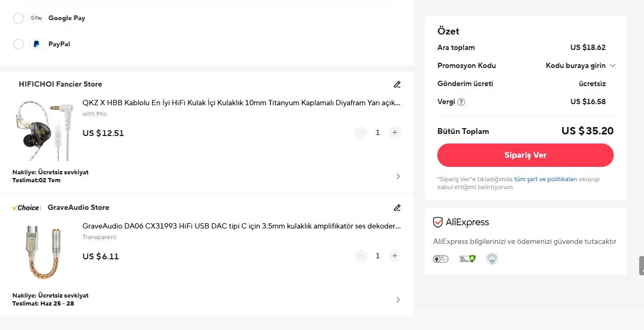Click the Google Pay logo icon
The width and height of the screenshot is (644, 330).
tap(36, 18)
